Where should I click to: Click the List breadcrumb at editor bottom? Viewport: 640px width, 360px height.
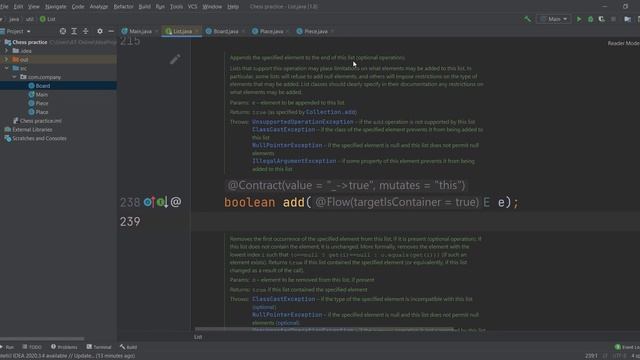(198, 337)
